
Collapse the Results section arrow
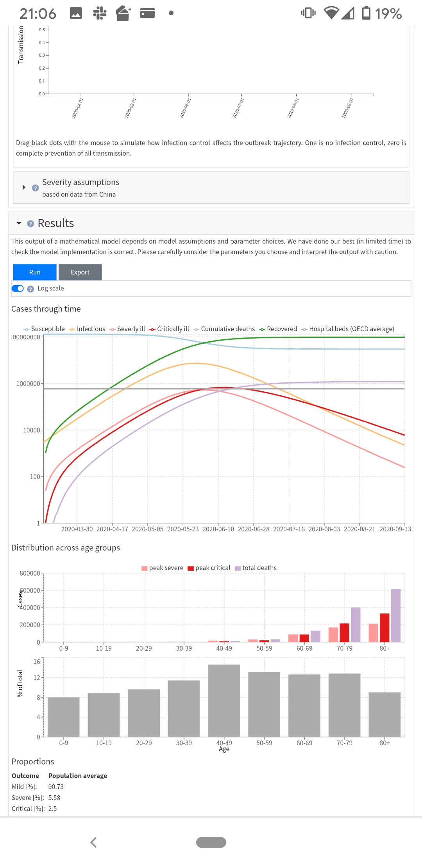[19, 223]
